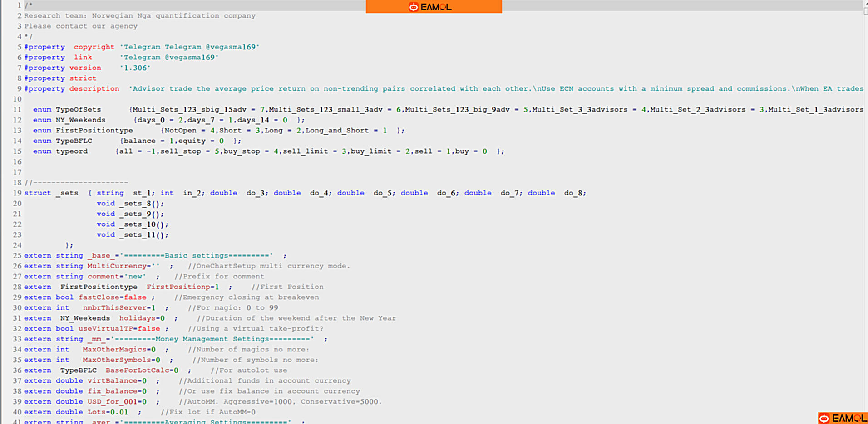Click the EAMOL logo icon in the top orange banner
The width and height of the screenshot is (868, 424).
[x=413, y=7]
